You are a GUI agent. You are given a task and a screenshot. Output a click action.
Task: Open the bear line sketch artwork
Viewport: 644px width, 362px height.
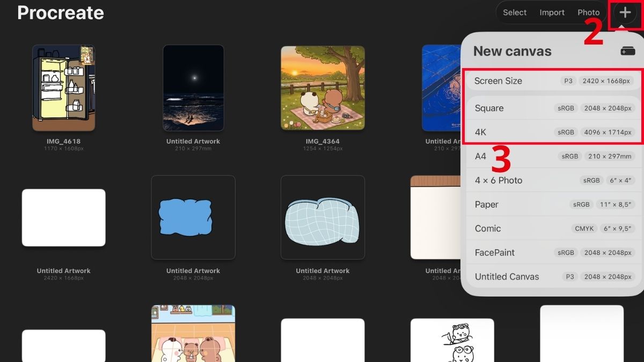[x=452, y=340]
